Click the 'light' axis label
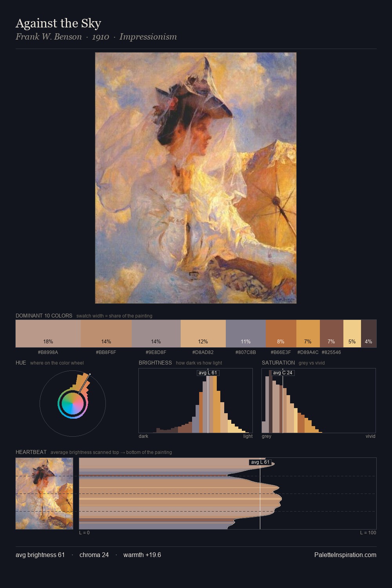Viewport: 392px width, 588px height. (248, 436)
